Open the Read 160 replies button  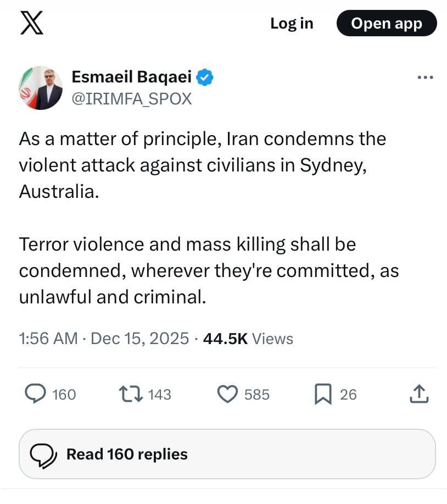[227, 454]
